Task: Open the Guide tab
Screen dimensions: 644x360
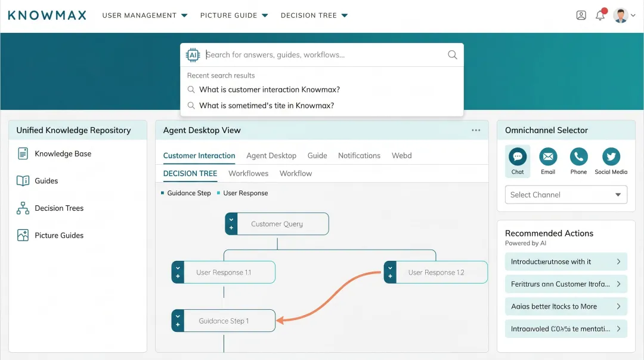Action: [317, 155]
